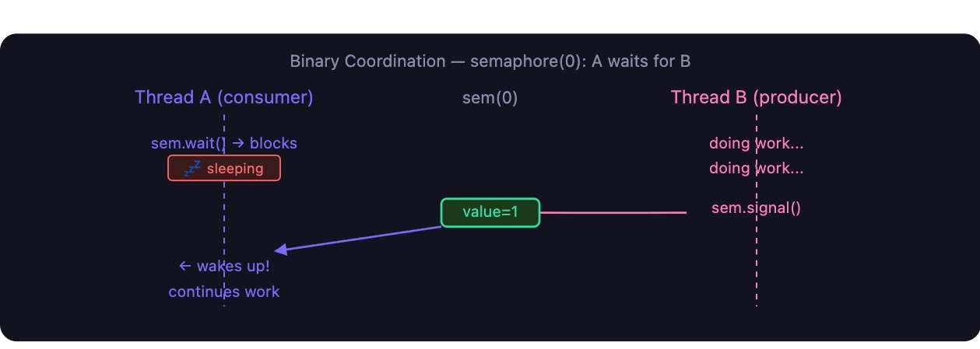Select the second doing work... line
Image resolution: width=980 pixels, height=349 pixels.
pos(757,168)
